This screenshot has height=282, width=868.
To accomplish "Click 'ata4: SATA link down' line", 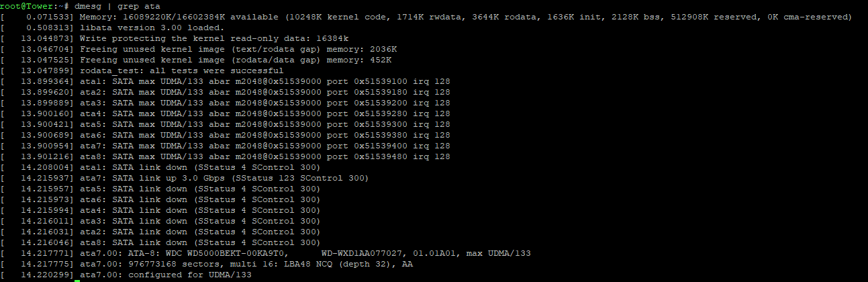I will click(161, 210).
